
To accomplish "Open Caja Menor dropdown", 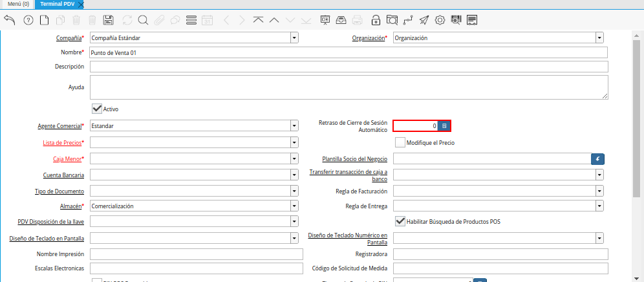I will click(294, 158).
